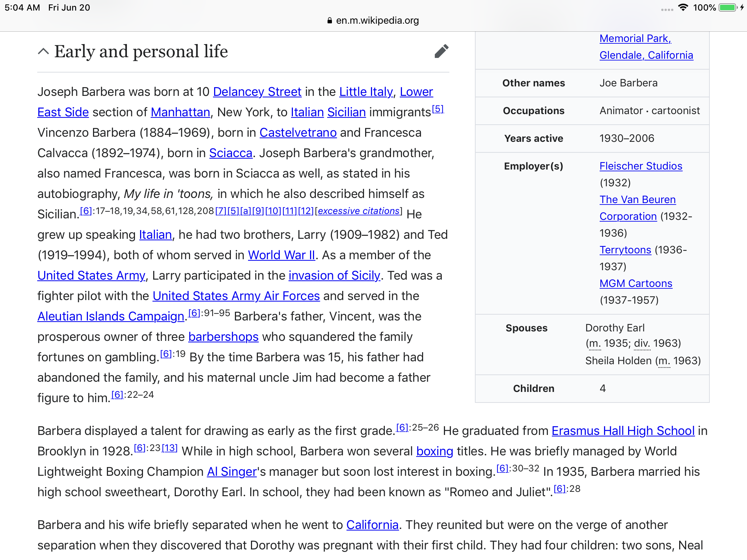The width and height of the screenshot is (747, 560).
Task: Open the Sciacca link
Action: tap(231, 153)
